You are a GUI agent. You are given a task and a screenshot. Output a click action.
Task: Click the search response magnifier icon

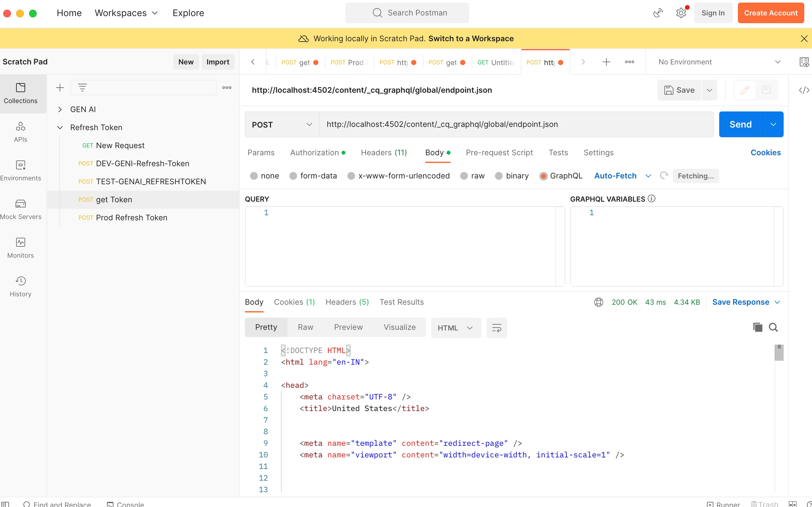point(773,327)
